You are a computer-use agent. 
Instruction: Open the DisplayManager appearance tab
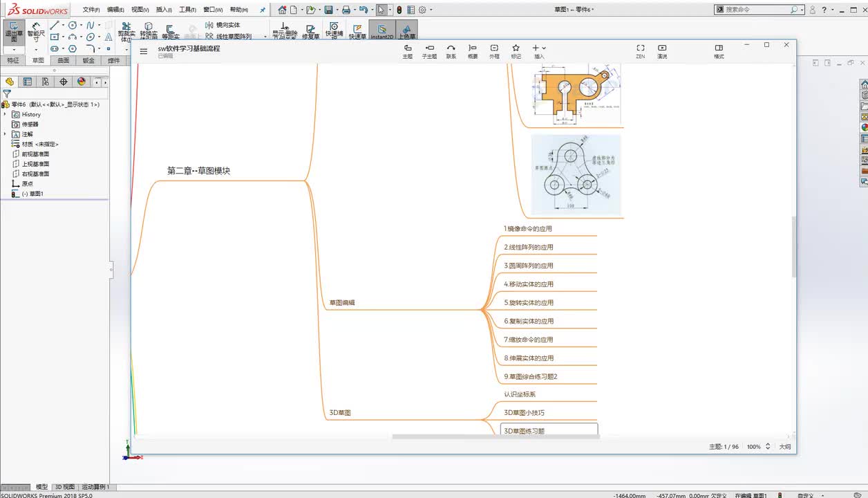(x=82, y=82)
